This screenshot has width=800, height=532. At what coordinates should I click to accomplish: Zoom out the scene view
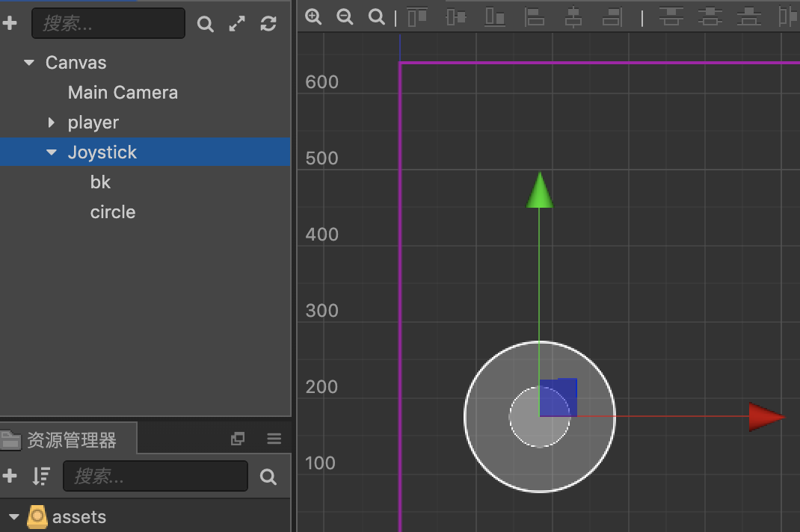(x=345, y=17)
